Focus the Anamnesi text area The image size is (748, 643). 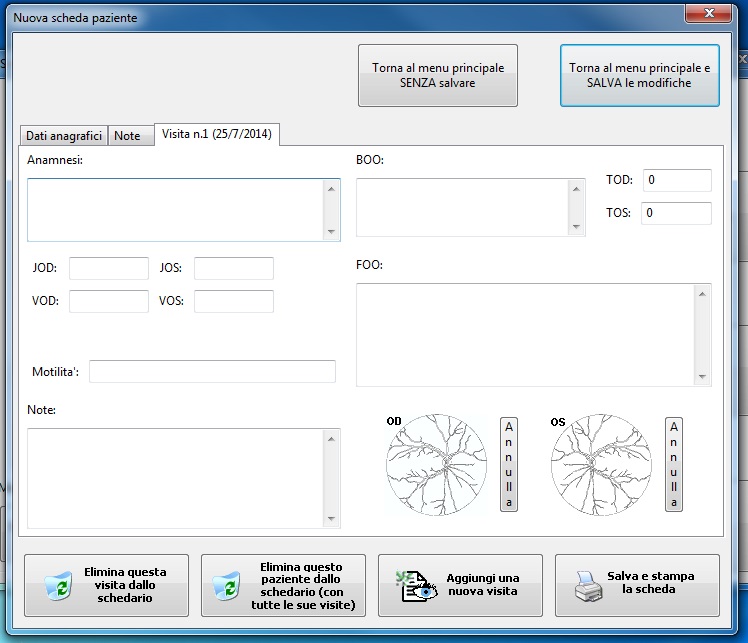point(176,210)
